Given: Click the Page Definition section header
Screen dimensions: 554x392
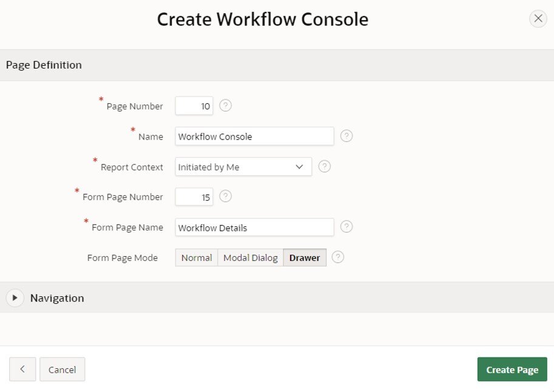Looking at the screenshot, I should click(44, 64).
